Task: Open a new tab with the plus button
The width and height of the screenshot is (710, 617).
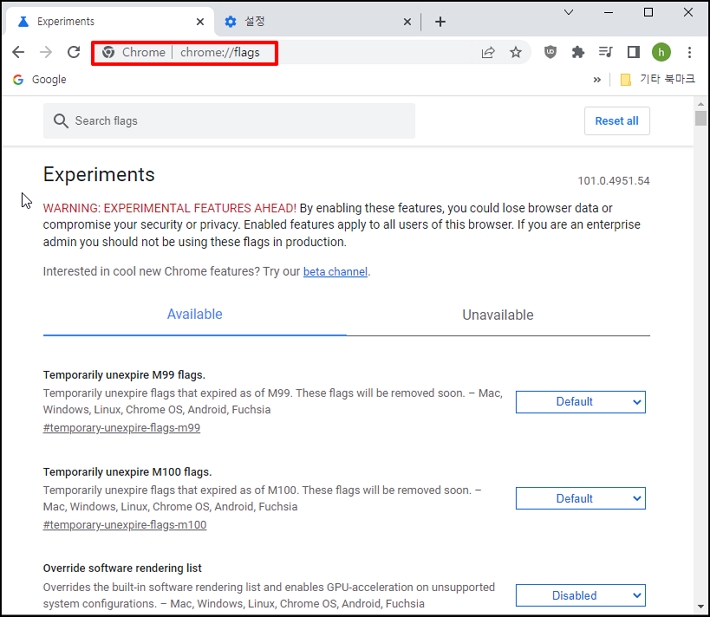Action: pyautogui.click(x=440, y=21)
